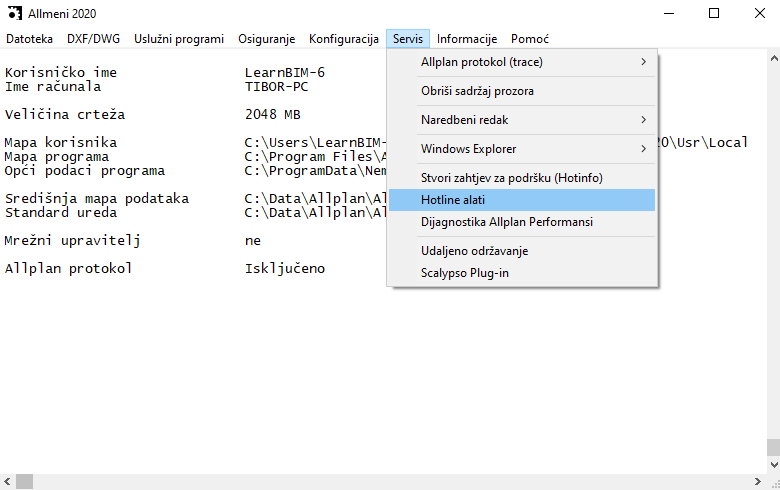Select Hotline alati entry
Screen dimensions: 780x490
coord(522,200)
